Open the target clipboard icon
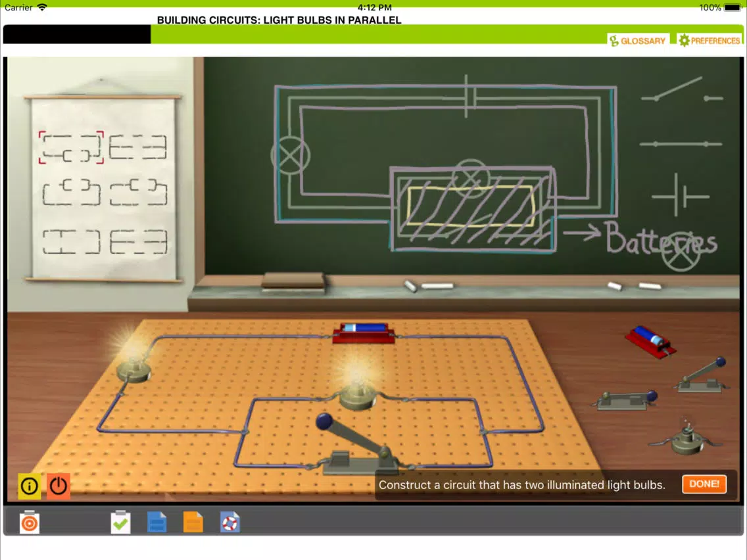This screenshot has height=560, width=747. click(30, 523)
